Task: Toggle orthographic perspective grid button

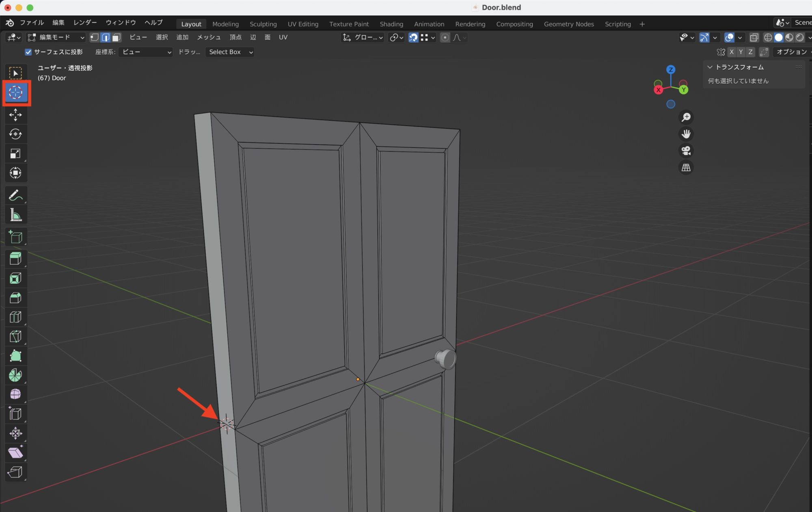Action: pos(686,167)
